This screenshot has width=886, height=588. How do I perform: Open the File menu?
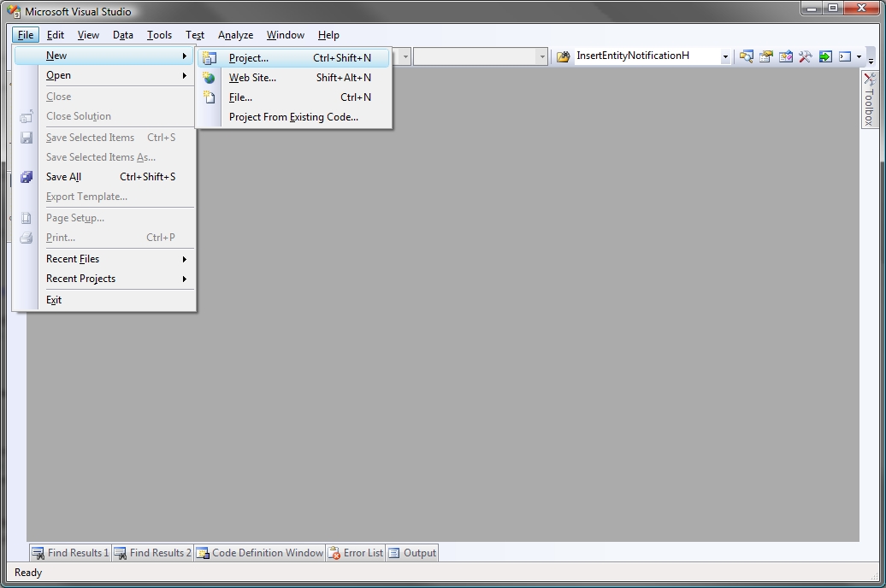click(26, 35)
